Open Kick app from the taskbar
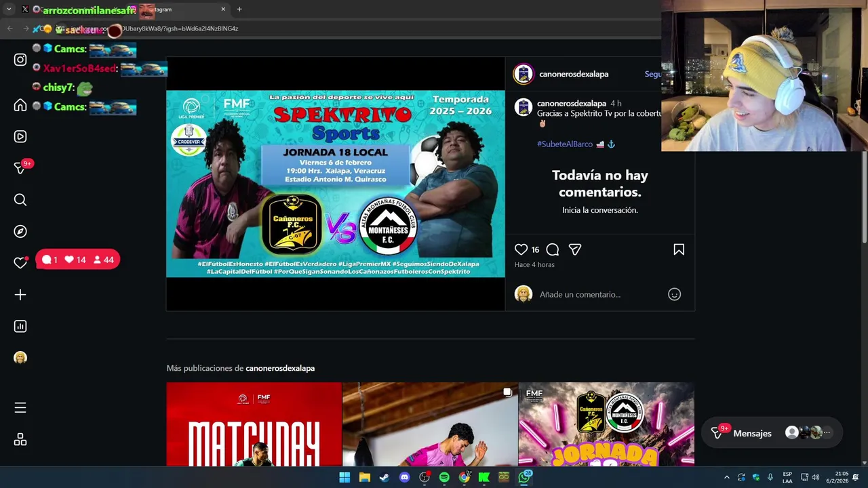 coord(484,477)
